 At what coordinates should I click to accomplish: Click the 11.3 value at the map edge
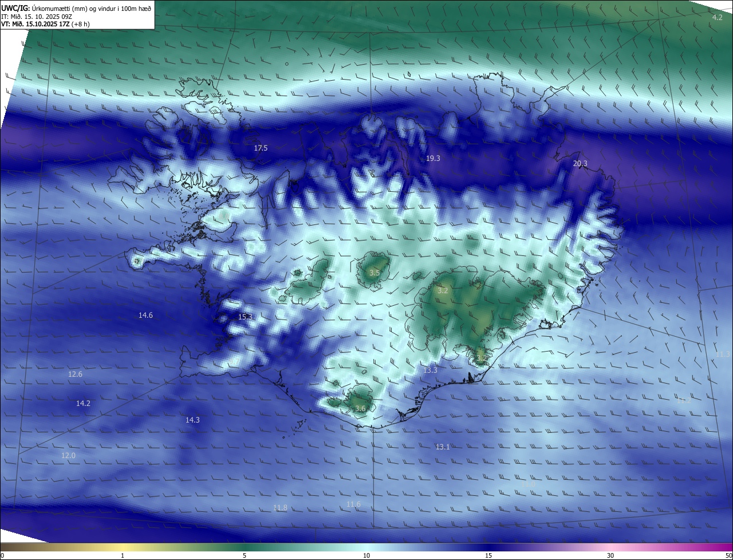pyautogui.click(x=723, y=354)
